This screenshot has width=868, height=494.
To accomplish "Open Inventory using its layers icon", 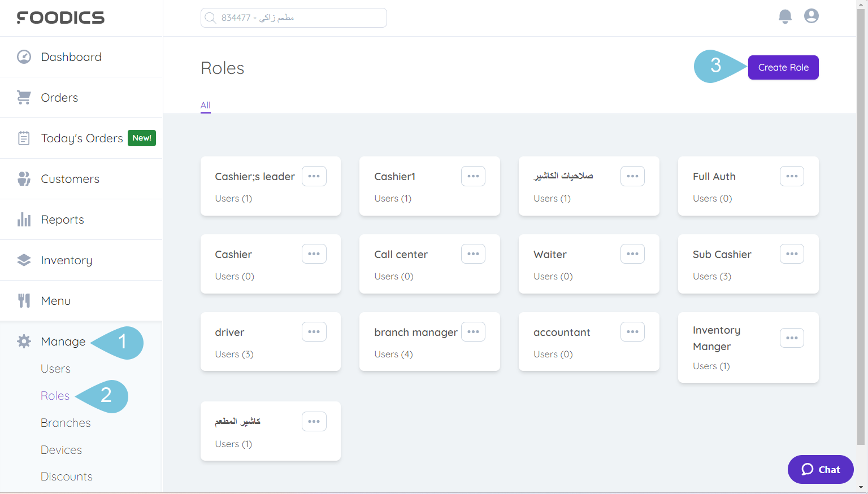I will (x=24, y=260).
